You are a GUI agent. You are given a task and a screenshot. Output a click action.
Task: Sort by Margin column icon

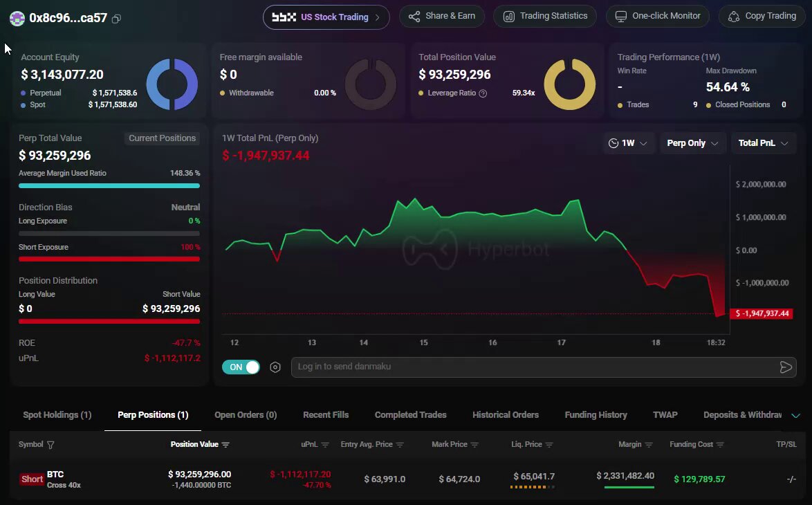tap(649, 445)
